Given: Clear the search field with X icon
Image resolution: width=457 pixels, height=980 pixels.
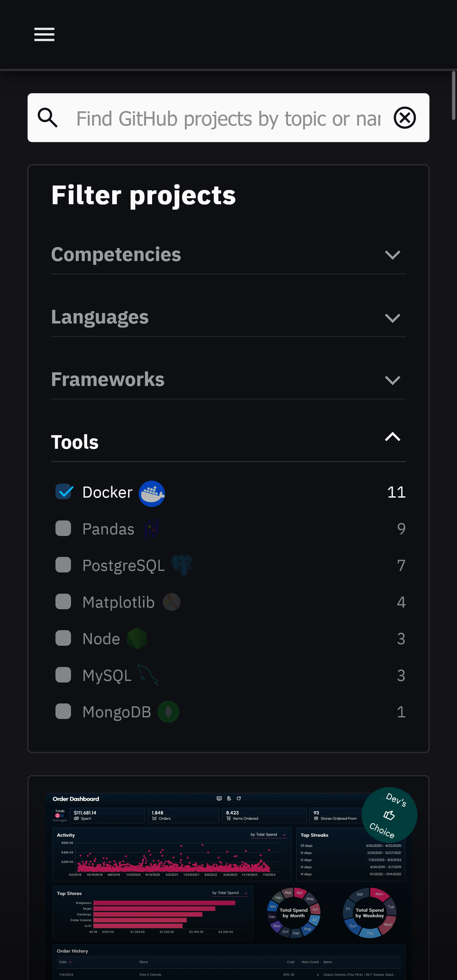Looking at the screenshot, I should [x=404, y=118].
